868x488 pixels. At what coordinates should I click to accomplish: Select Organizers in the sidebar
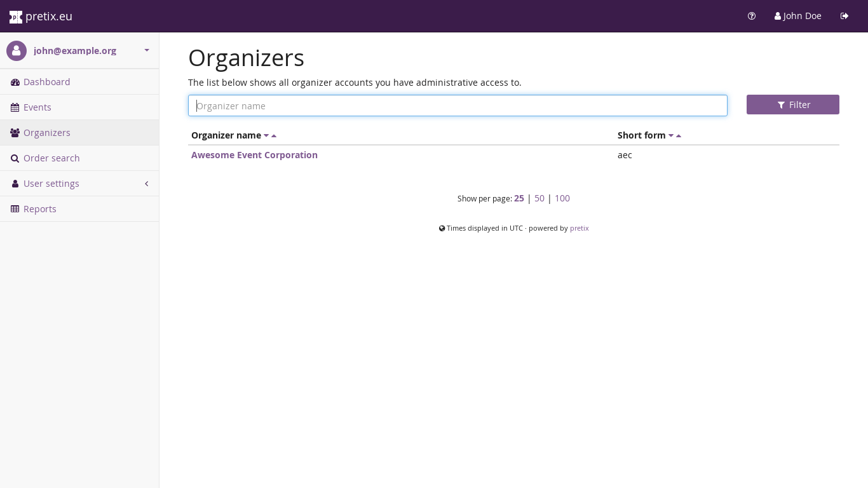click(46, 133)
